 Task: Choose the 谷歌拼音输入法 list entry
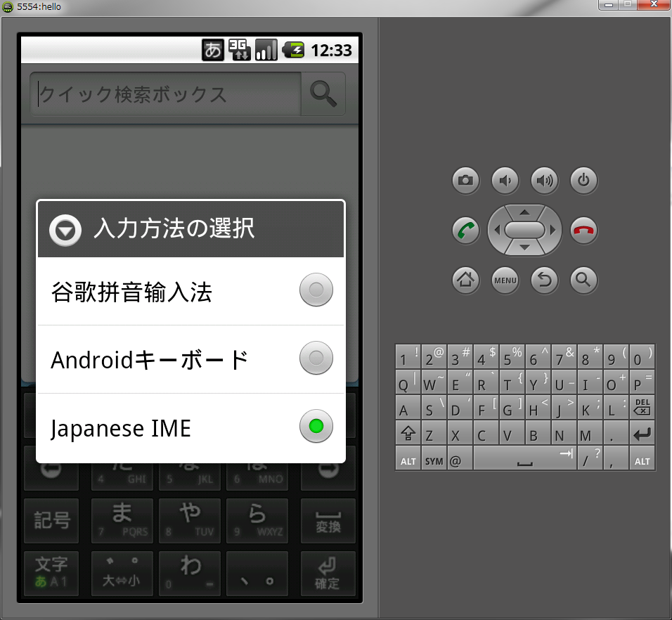pos(190,291)
